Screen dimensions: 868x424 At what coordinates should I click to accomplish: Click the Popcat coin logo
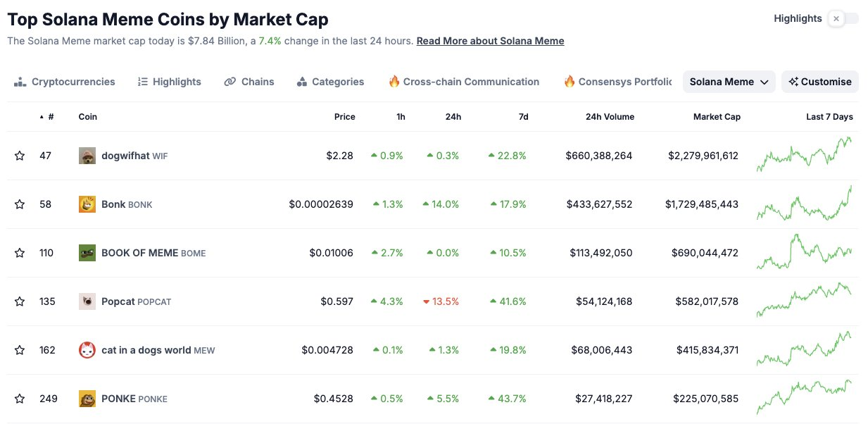click(x=87, y=301)
